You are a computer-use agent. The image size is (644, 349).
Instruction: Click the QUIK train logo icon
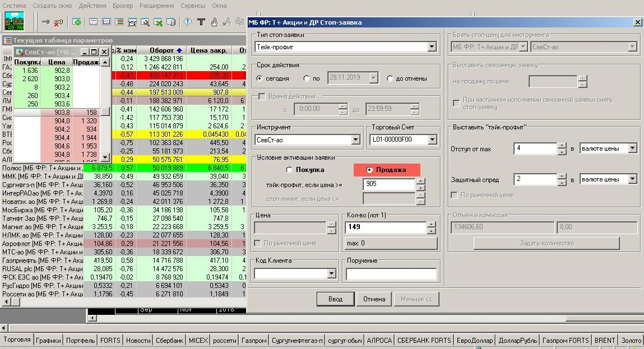(x=15, y=21)
